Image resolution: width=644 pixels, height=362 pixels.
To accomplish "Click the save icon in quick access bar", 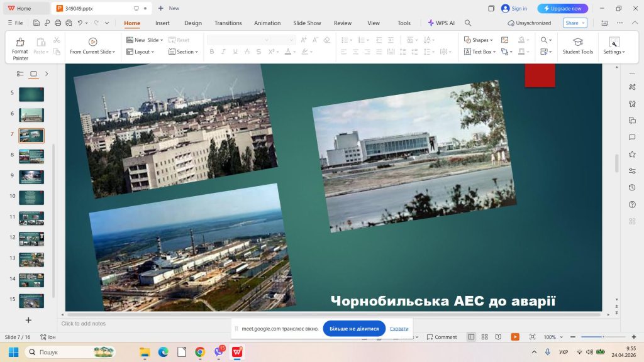I will pyautogui.click(x=36, y=23).
